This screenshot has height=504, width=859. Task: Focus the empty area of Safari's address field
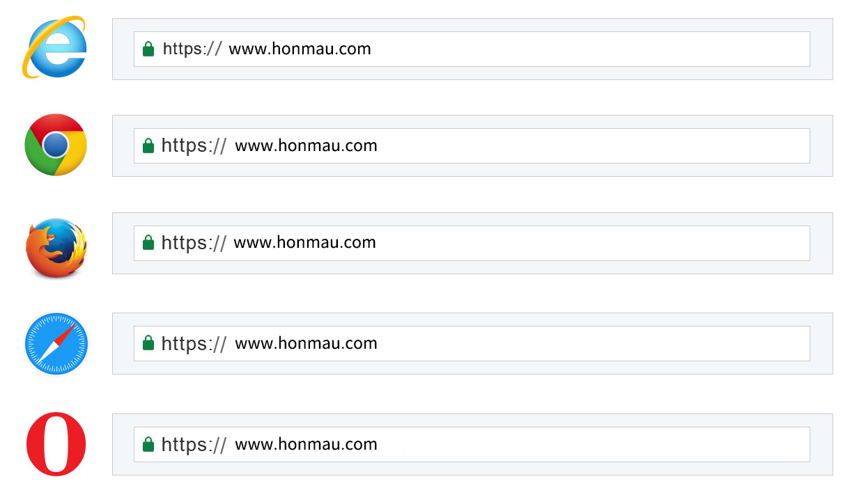coord(592,343)
